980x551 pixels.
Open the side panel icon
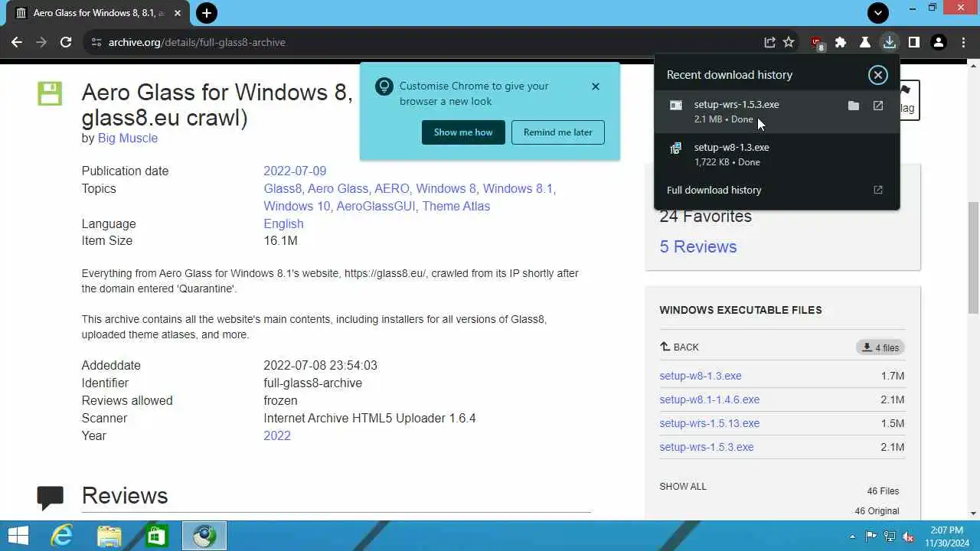[913, 42]
